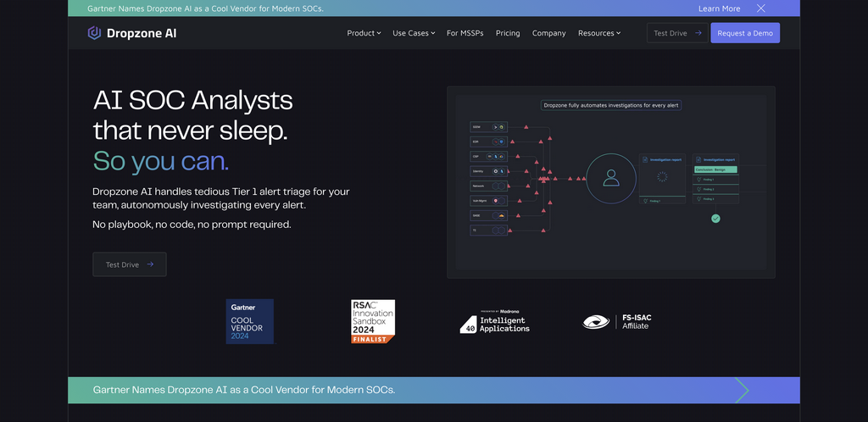Open the bottom Gartner Names Dropzone AI banner
Image resolution: width=868 pixels, height=422 pixels.
pyautogui.click(x=434, y=390)
